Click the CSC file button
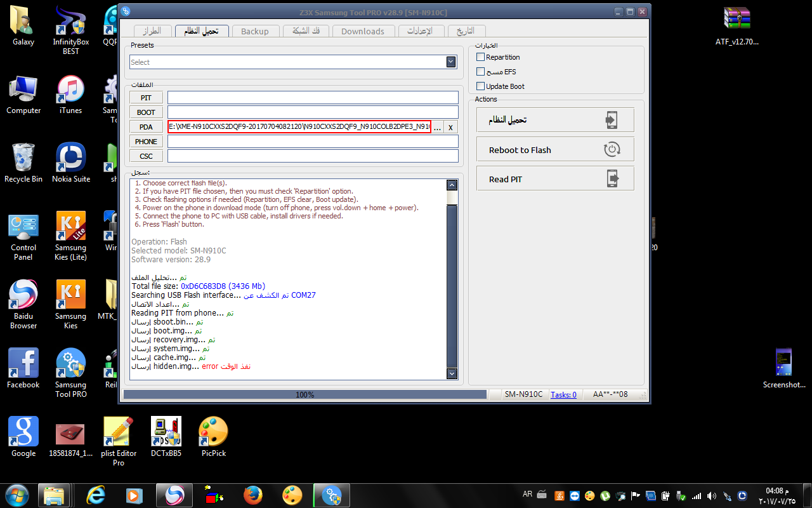 pyautogui.click(x=146, y=156)
